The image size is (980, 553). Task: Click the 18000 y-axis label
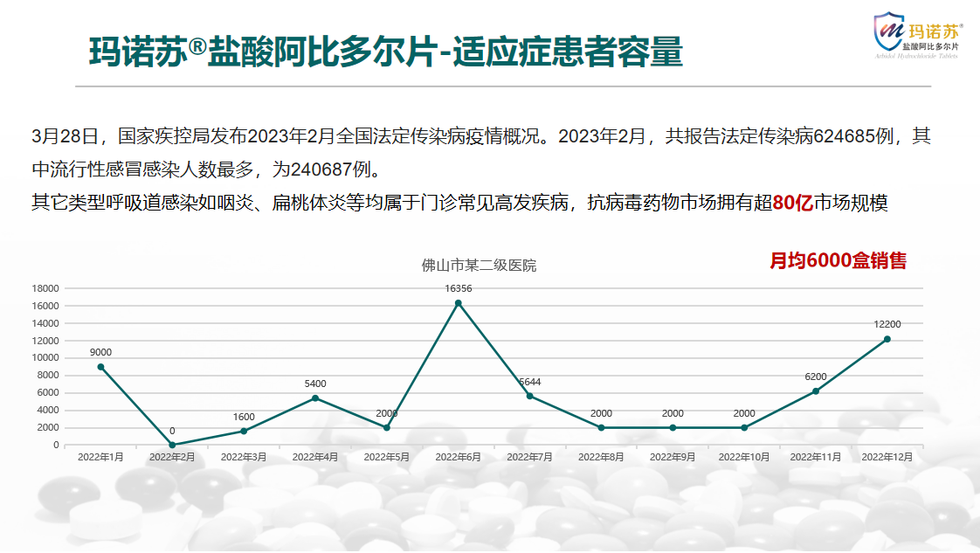(45, 288)
